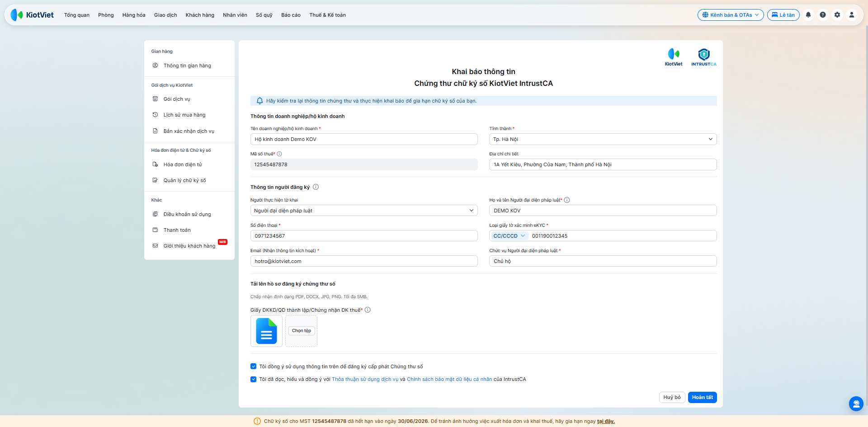The width and height of the screenshot is (868, 427).
Task: Click the Bản xác nhận dịch vụ document icon
Action: (155, 131)
